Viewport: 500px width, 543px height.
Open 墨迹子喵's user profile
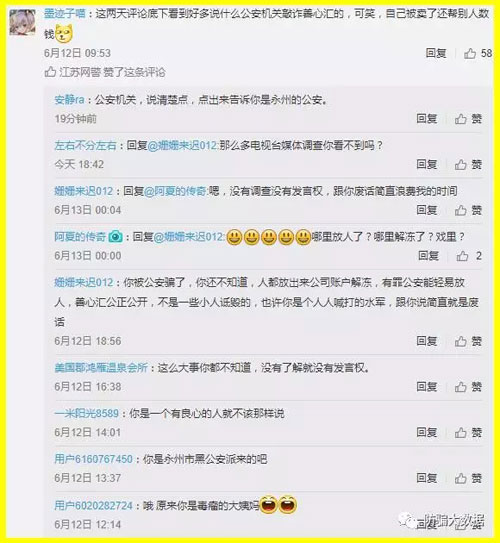64,14
